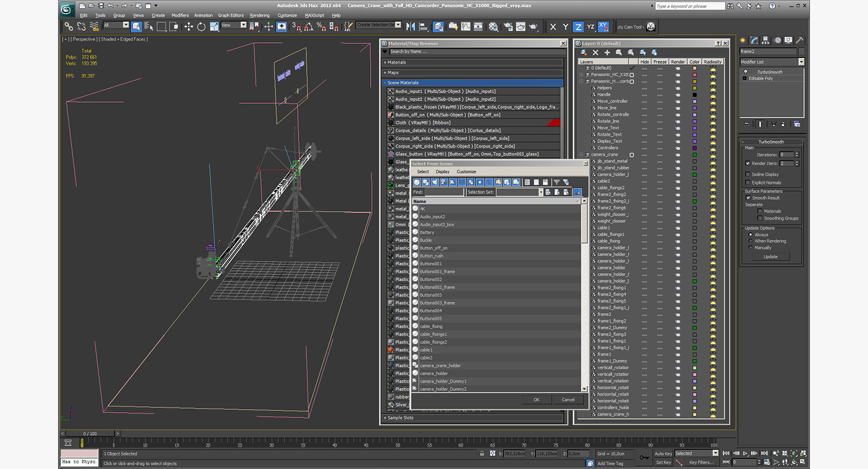Click Update button in TurboSmooth rollout

tap(771, 257)
